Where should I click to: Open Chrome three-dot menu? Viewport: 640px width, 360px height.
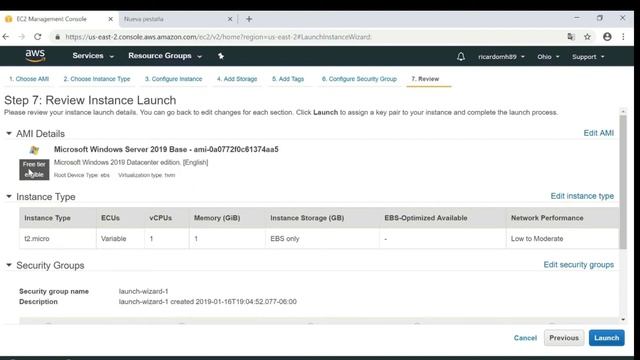coord(623,37)
